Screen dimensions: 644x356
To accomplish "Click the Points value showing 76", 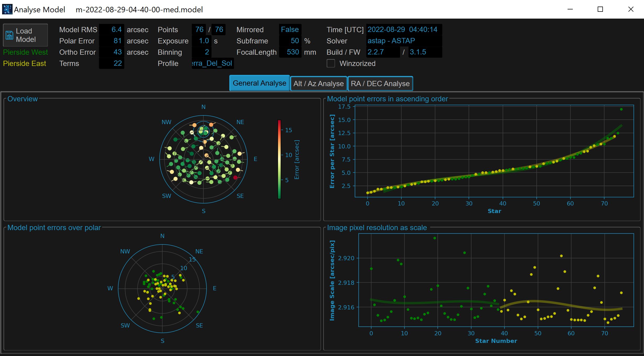I will click(199, 29).
